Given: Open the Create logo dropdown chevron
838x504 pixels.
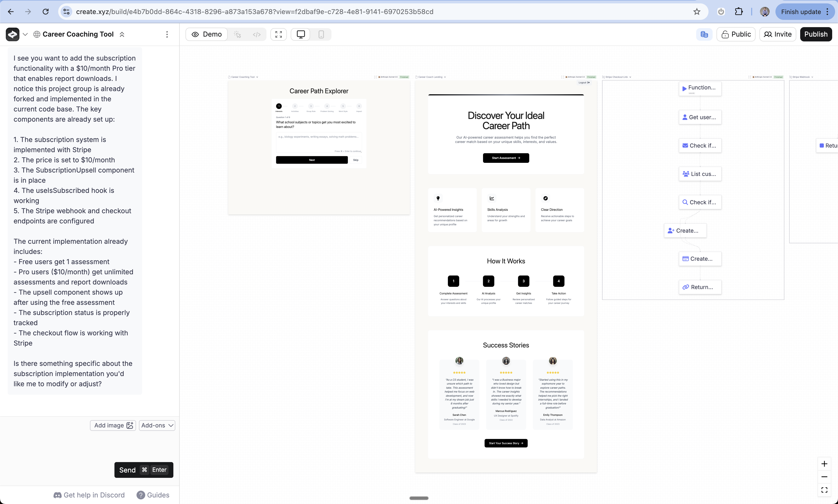Looking at the screenshot, I should (25, 34).
